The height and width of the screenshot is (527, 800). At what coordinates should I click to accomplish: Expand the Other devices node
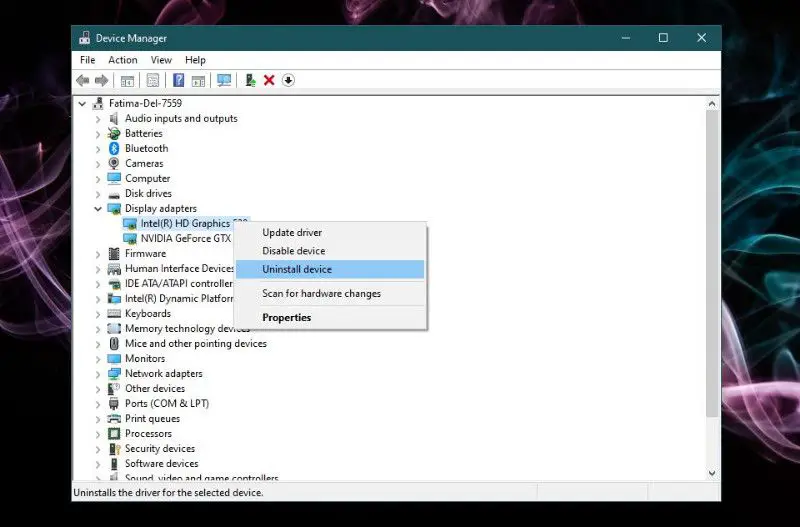tap(97, 389)
